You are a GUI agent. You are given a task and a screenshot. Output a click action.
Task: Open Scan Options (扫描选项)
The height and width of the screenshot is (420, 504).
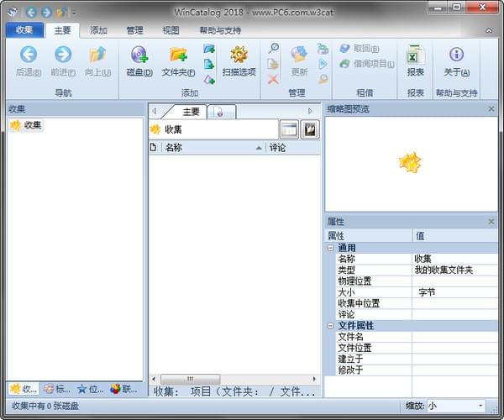pyautogui.click(x=239, y=56)
